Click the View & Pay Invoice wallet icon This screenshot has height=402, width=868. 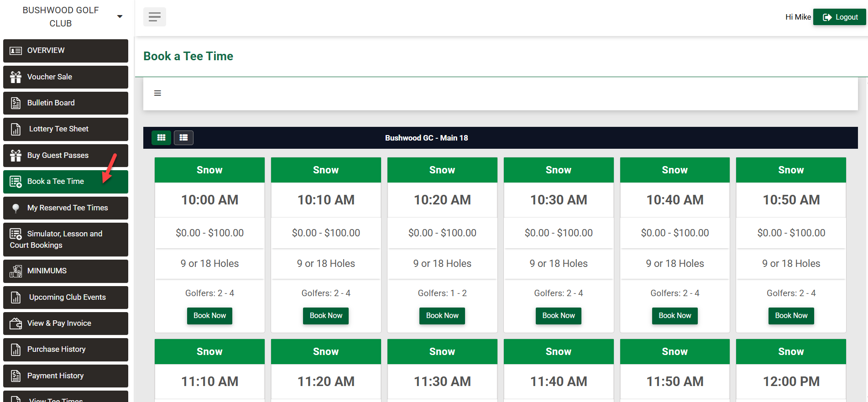16,324
